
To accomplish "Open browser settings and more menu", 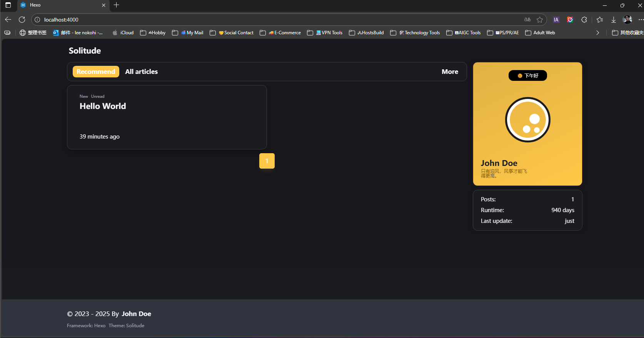I will point(641,20).
